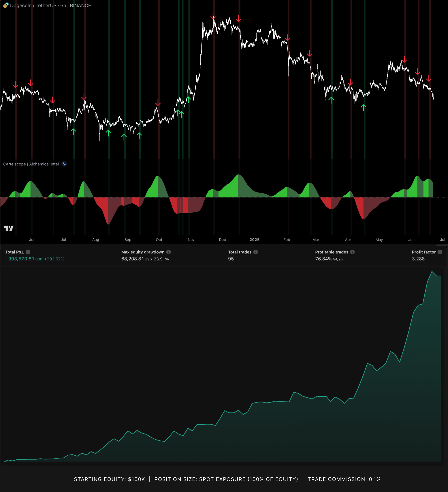
Task: Click the TradingView logo in indicator pane
Action: [9, 228]
